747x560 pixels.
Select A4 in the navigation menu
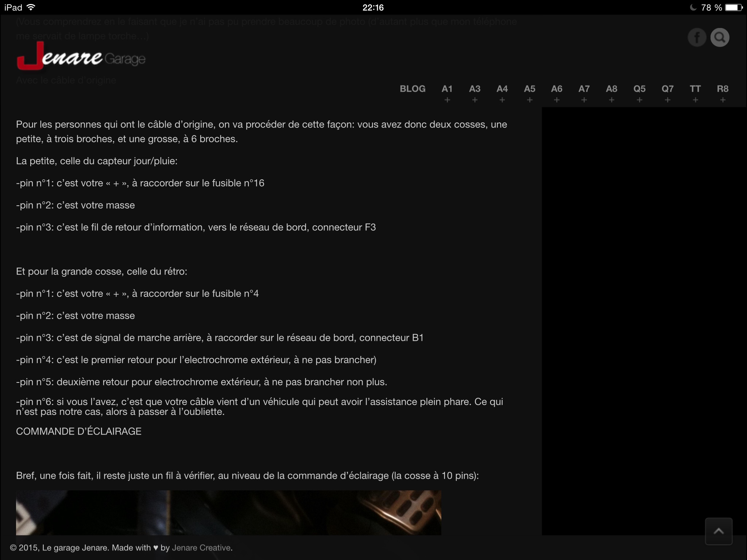click(502, 89)
